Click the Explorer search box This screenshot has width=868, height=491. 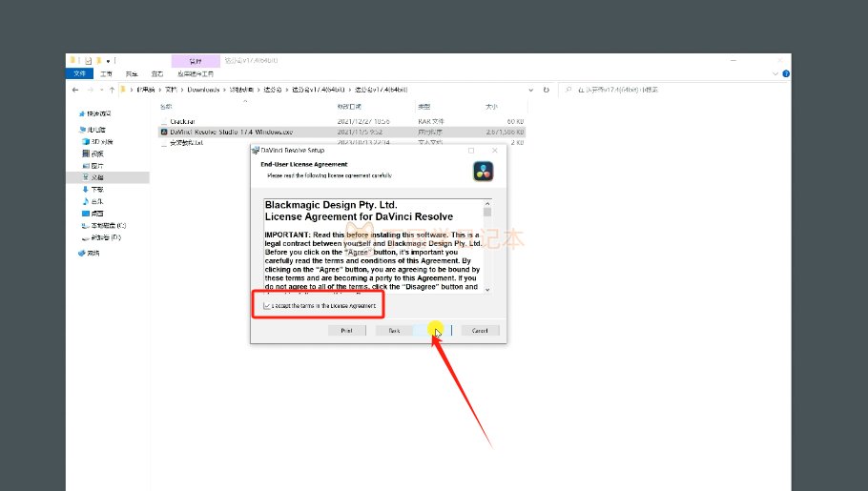[672, 90]
